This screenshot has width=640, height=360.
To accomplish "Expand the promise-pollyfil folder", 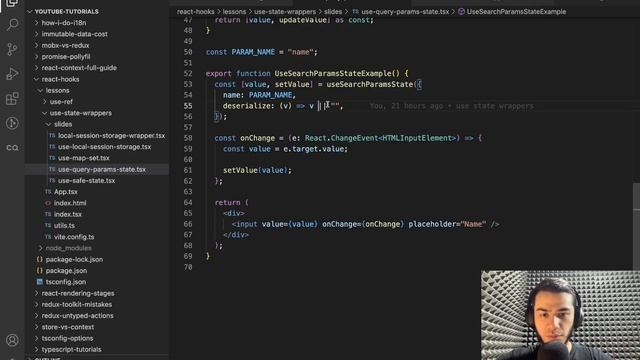I will 66,57.
